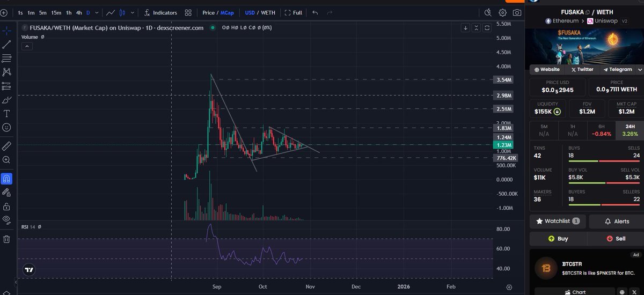Open chart settings gear
Image resolution: width=644 pixels, height=295 pixels.
[x=502, y=12]
